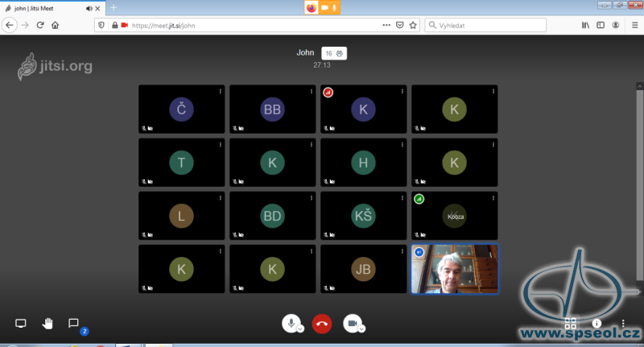644x347 pixels.
Task: Reload the current page
Action: click(40, 25)
